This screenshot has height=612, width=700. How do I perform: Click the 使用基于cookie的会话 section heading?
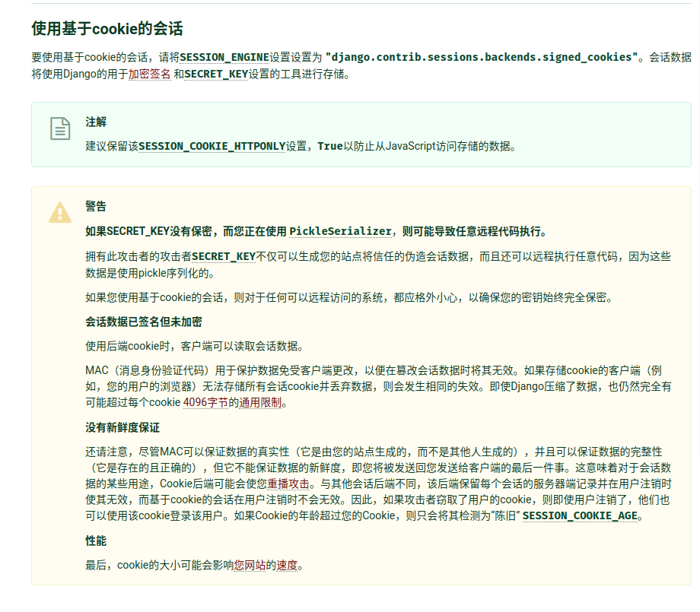(x=107, y=29)
